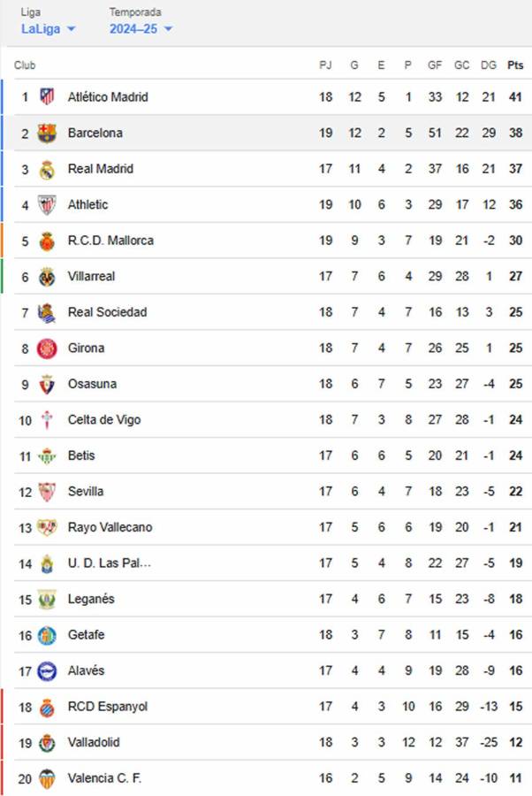Expand the Liga selector chevron

[71, 28]
